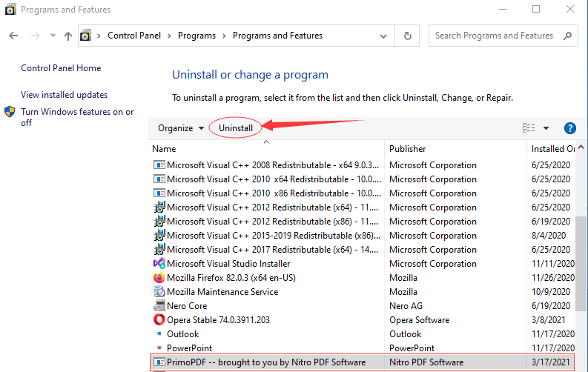588x372 pixels.
Task: Open View installed updates link
Action: 64,95
